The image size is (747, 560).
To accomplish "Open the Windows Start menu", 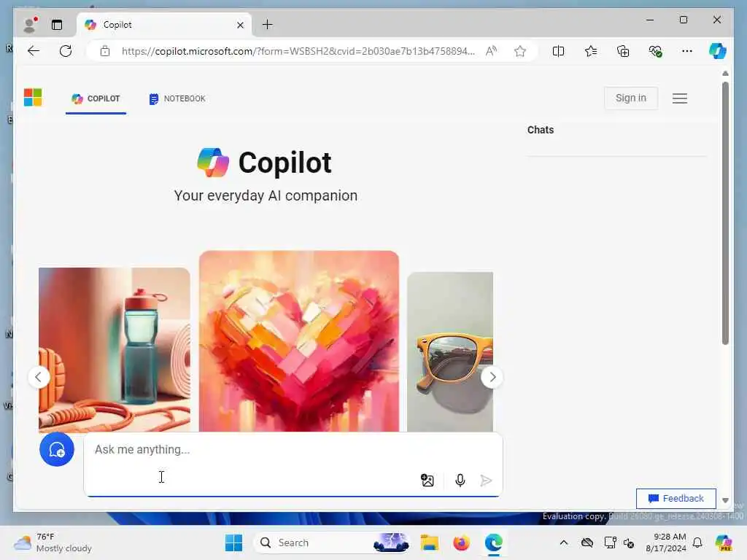I will (x=234, y=542).
